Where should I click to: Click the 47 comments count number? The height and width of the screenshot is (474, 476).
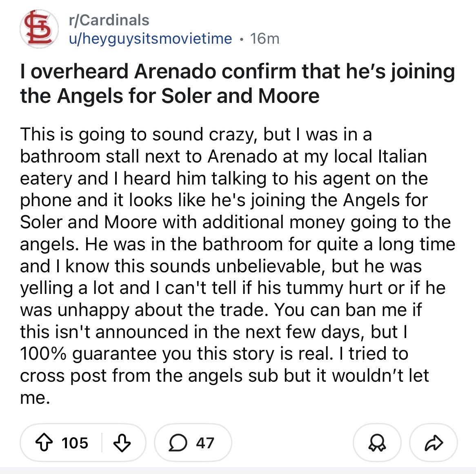[205, 443]
